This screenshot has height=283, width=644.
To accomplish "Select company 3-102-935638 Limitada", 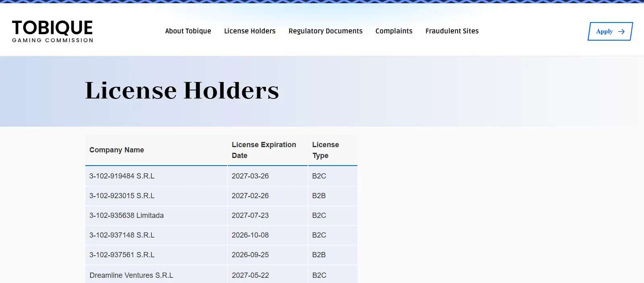I will click(126, 215).
